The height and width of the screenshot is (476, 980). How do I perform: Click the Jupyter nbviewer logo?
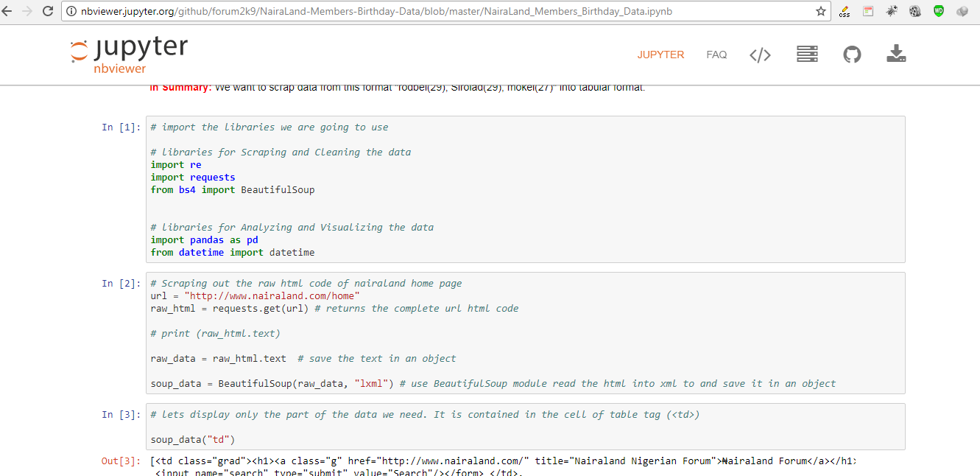pyautogui.click(x=128, y=54)
